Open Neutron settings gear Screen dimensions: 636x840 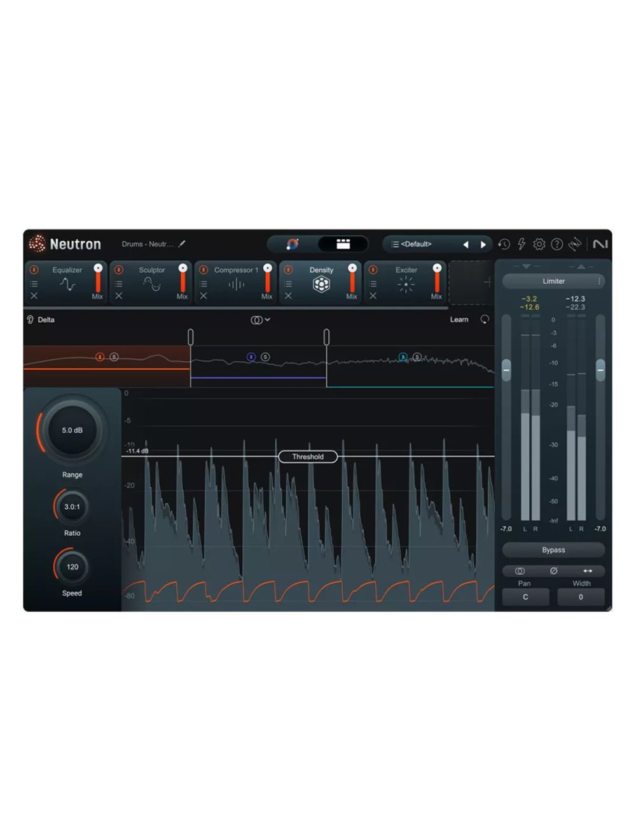click(539, 244)
